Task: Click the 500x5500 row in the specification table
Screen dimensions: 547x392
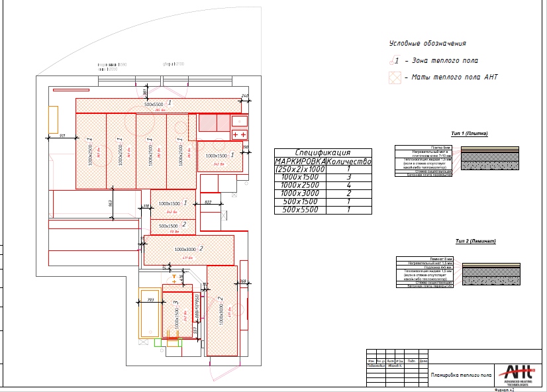Action: [323, 210]
